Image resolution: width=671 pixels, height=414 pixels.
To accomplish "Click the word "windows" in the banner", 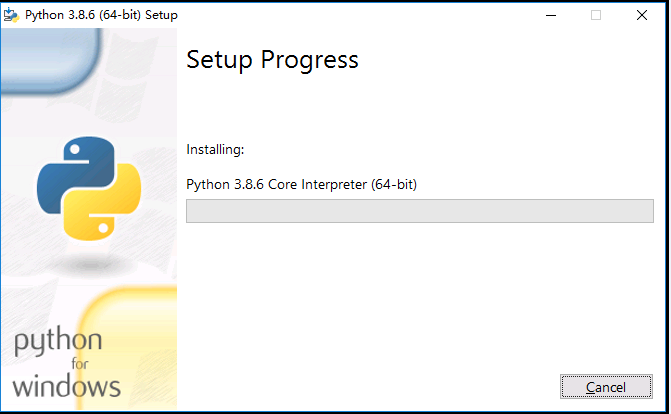I will point(67,385).
